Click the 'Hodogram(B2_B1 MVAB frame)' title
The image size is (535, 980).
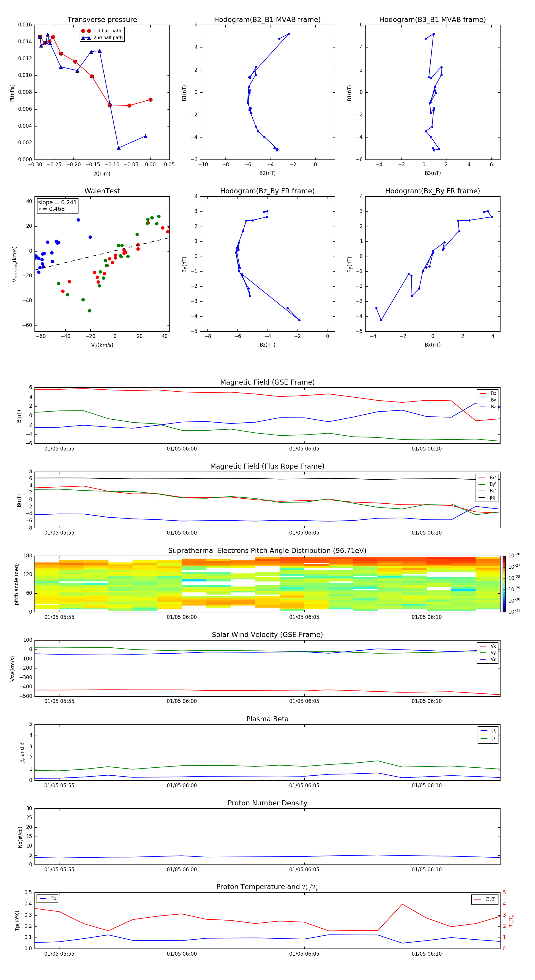coord(267,20)
